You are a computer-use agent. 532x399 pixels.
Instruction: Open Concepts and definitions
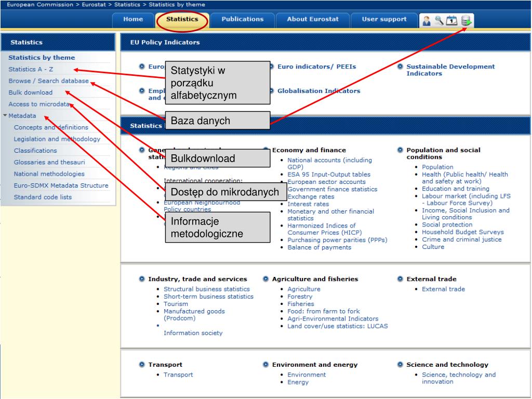[x=51, y=127]
